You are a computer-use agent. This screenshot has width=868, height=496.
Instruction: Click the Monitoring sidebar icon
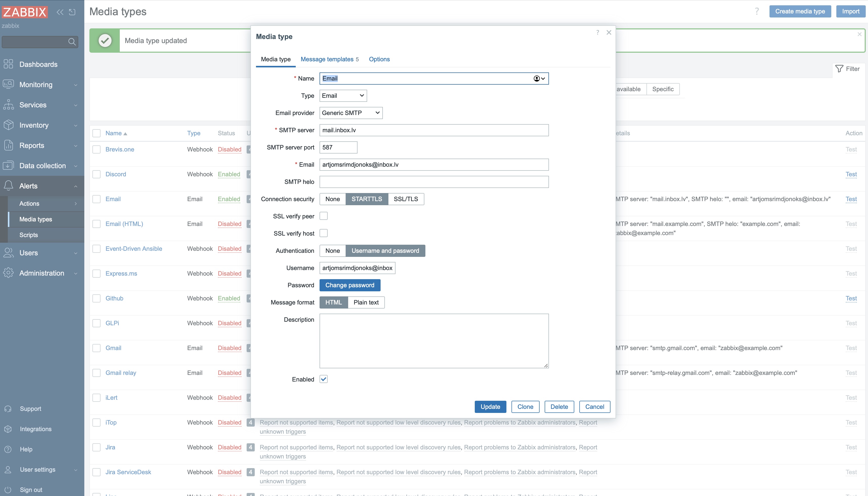coord(8,84)
